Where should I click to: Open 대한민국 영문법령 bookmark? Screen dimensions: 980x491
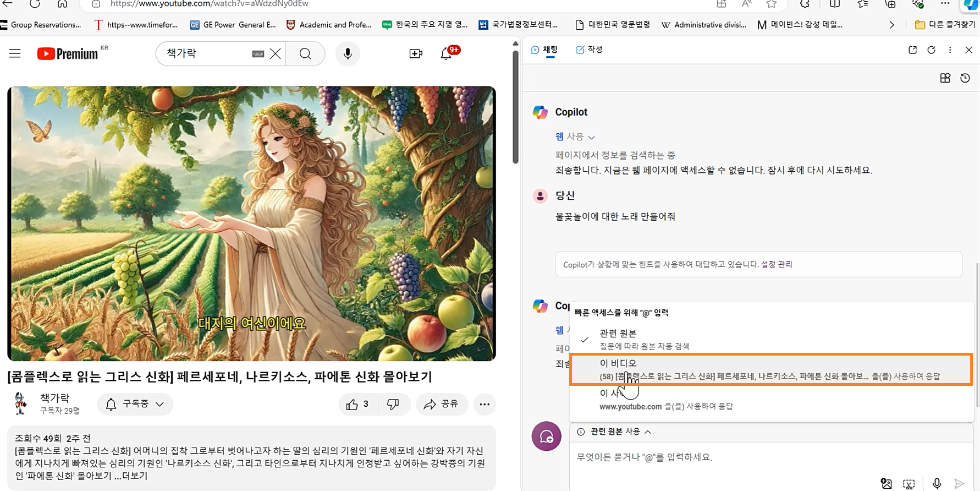[x=612, y=25]
